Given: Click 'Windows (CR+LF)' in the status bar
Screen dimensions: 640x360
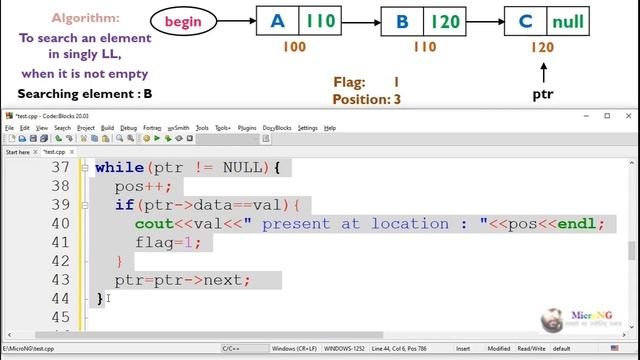Looking at the screenshot, I should point(294,348).
